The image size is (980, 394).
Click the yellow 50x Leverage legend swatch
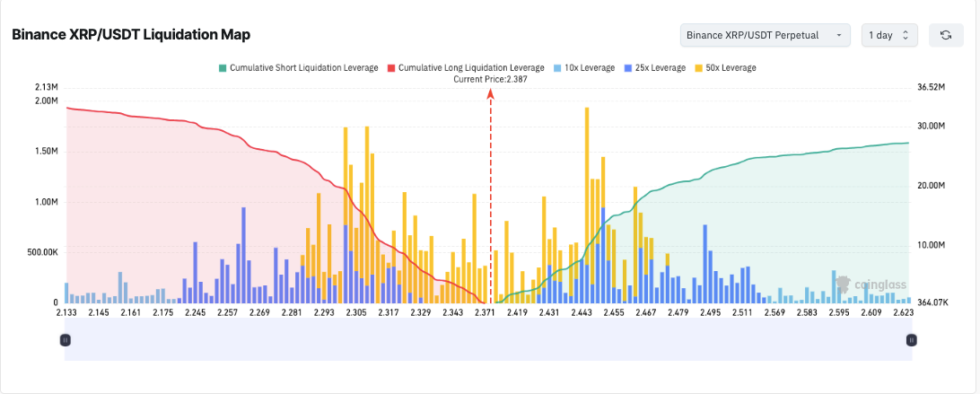[699, 67]
